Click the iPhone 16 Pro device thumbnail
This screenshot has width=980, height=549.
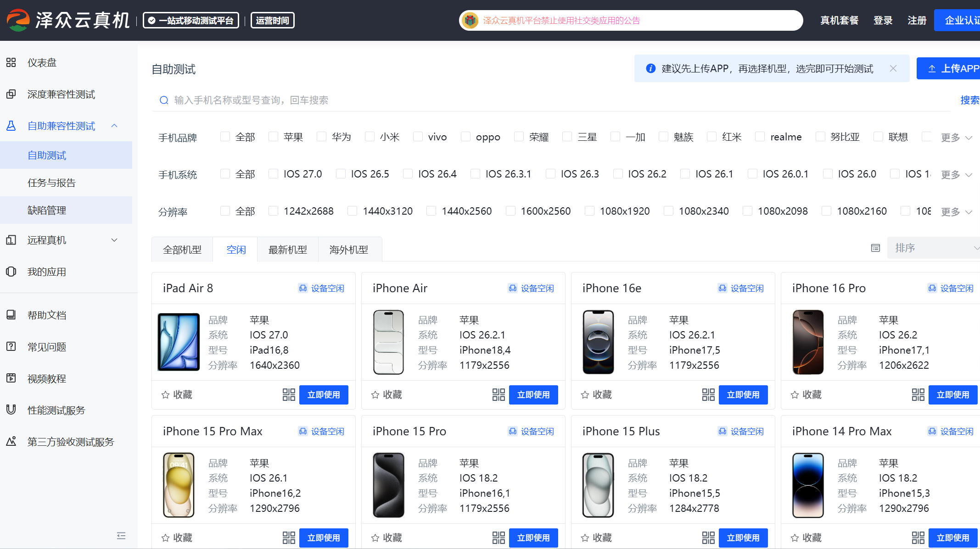click(x=808, y=342)
